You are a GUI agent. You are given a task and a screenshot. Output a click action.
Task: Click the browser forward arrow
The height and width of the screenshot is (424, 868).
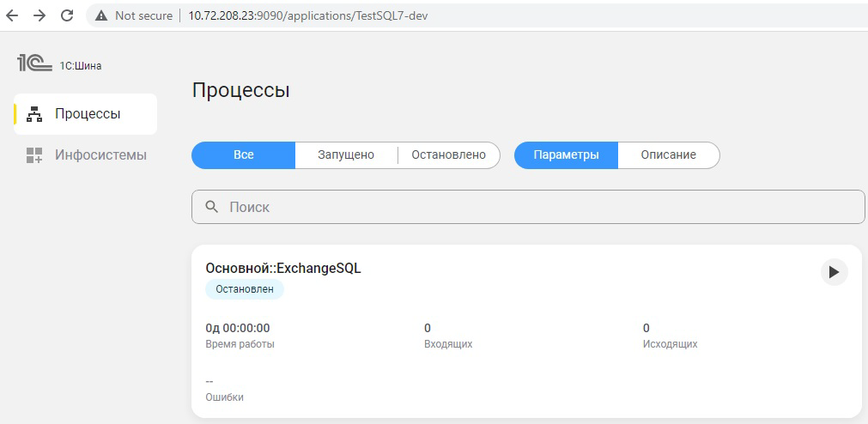(x=39, y=15)
